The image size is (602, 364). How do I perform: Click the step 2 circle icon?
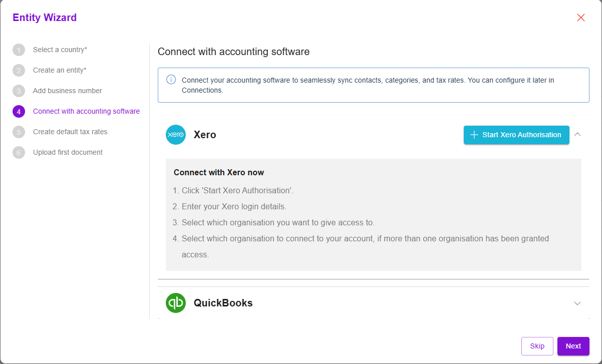[x=19, y=70]
